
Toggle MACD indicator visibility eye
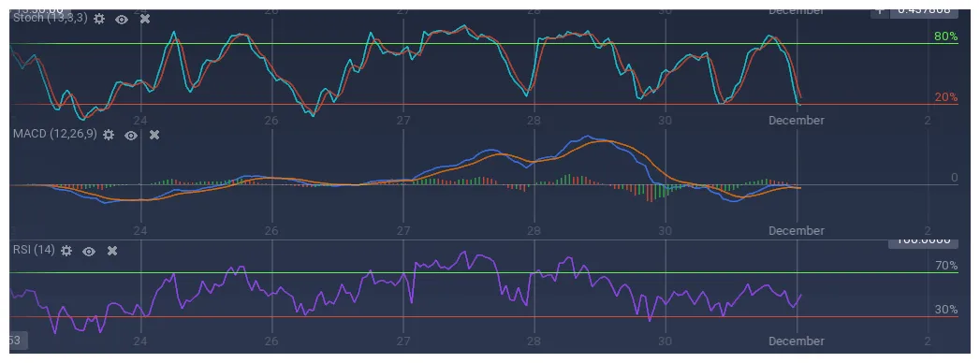(x=131, y=135)
